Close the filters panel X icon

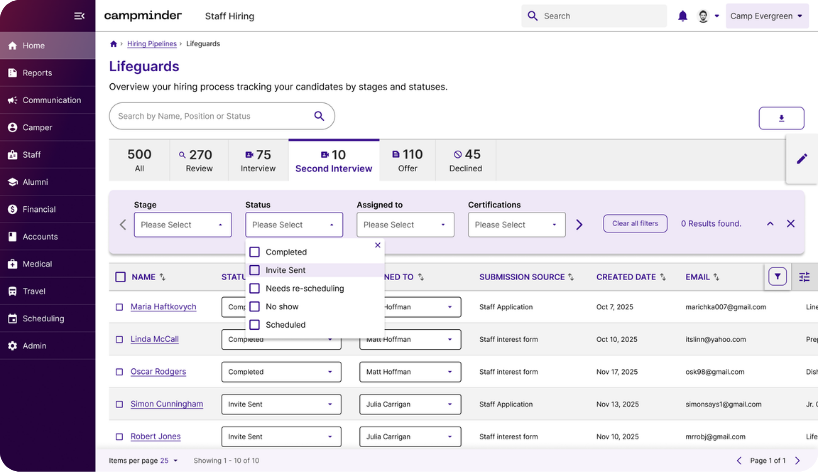tap(790, 224)
